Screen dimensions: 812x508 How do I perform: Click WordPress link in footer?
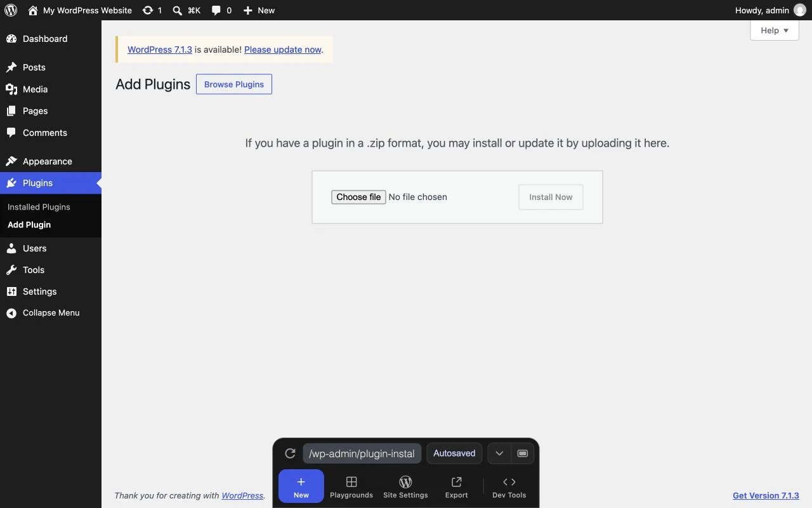tap(242, 495)
